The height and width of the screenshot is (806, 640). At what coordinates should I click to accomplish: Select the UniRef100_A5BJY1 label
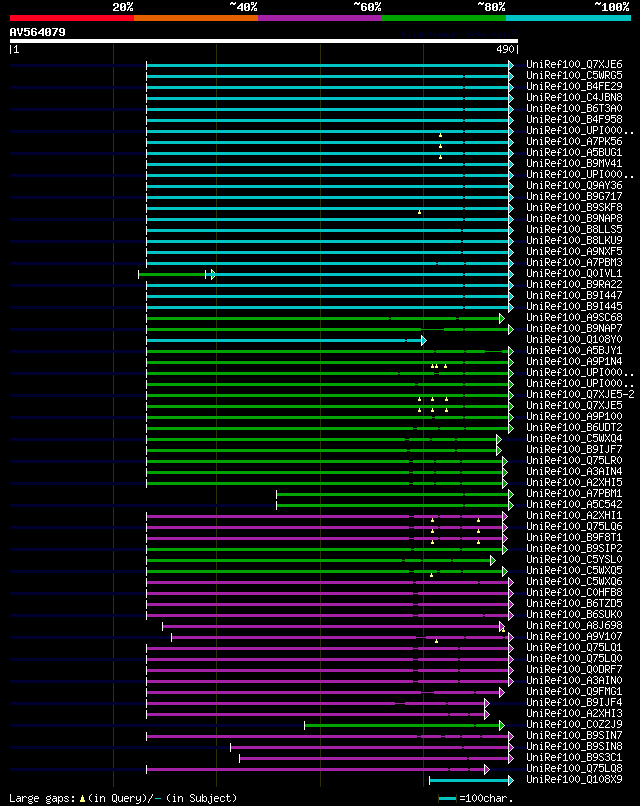pyautogui.click(x=574, y=351)
